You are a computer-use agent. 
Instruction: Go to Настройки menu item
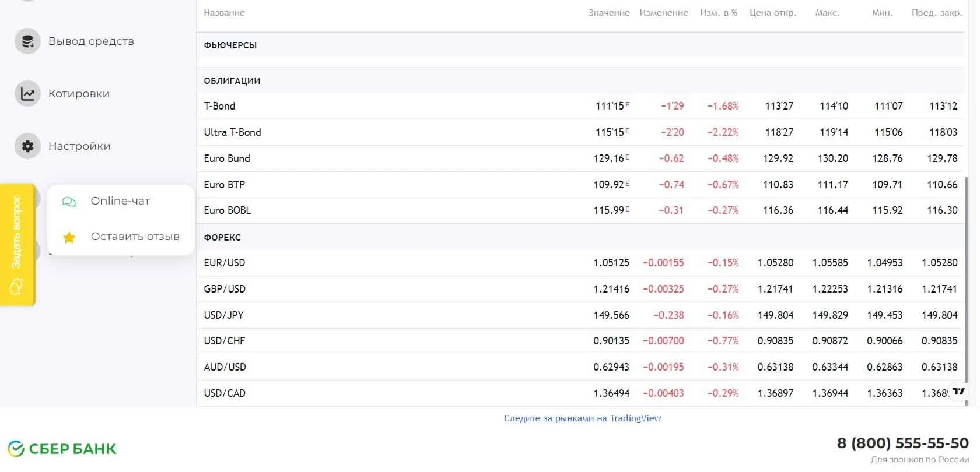(x=79, y=146)
